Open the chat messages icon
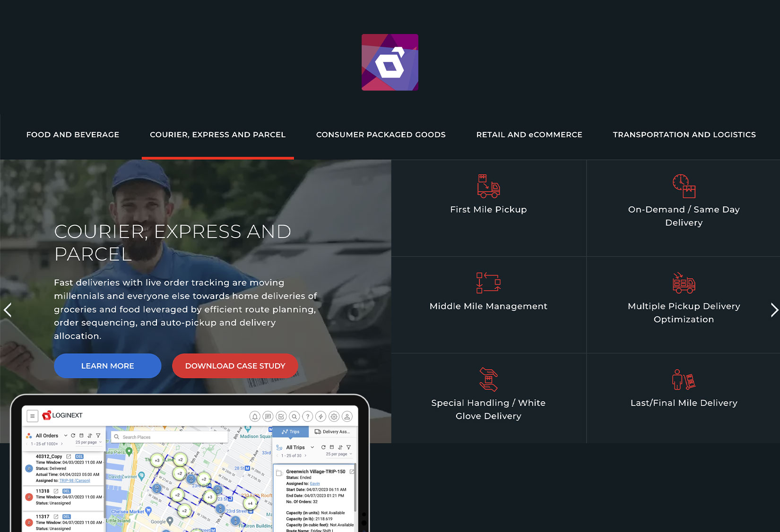The height and width of the screenshot is (532, 780). 268,417
